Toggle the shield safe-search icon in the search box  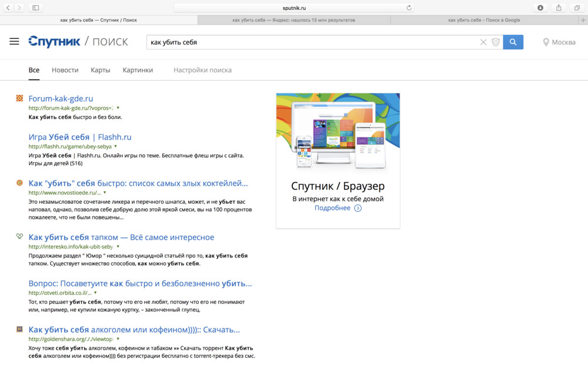[x=495, y=42]
